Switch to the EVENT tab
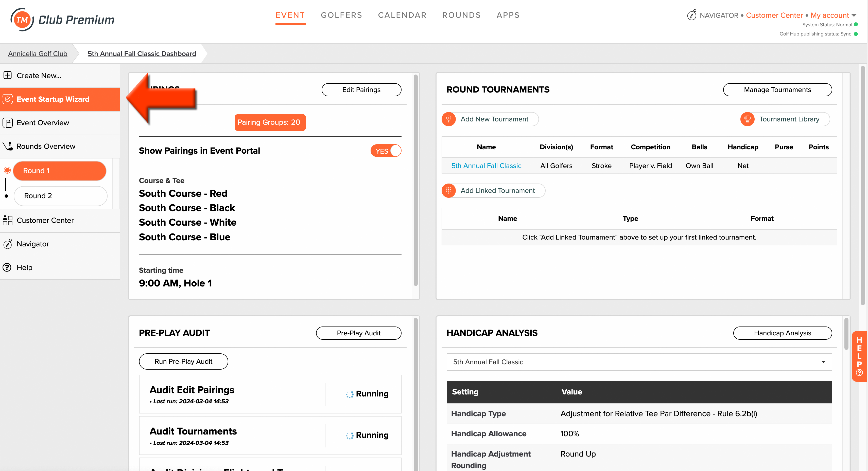Image resolution: width=868 pixels, height=471 pixels. coord(290,15)
